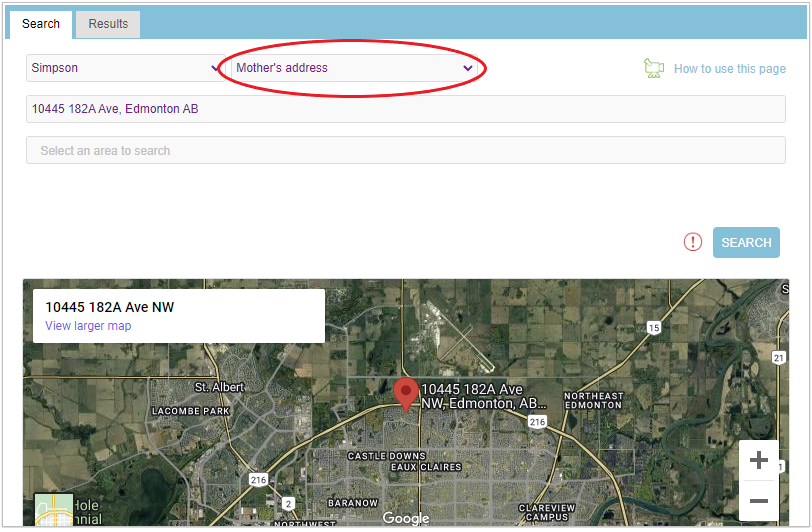The image size is (812, 532).
Task: Click the SEARCH button
Action: click(746, 242)
